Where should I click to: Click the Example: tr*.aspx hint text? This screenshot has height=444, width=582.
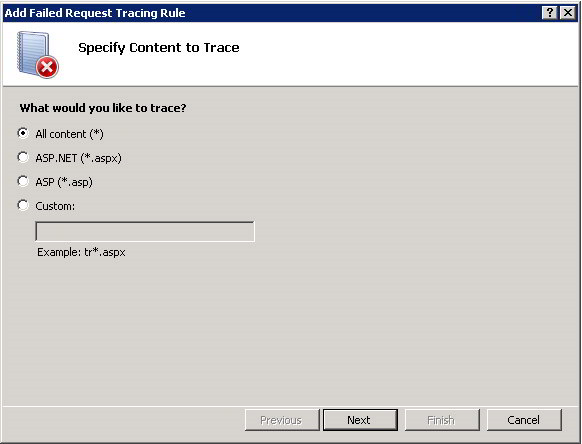[81, 252]
